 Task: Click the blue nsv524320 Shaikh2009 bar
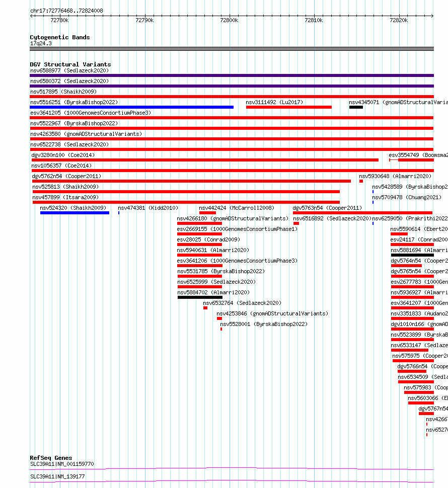click(x=74, y=213)
